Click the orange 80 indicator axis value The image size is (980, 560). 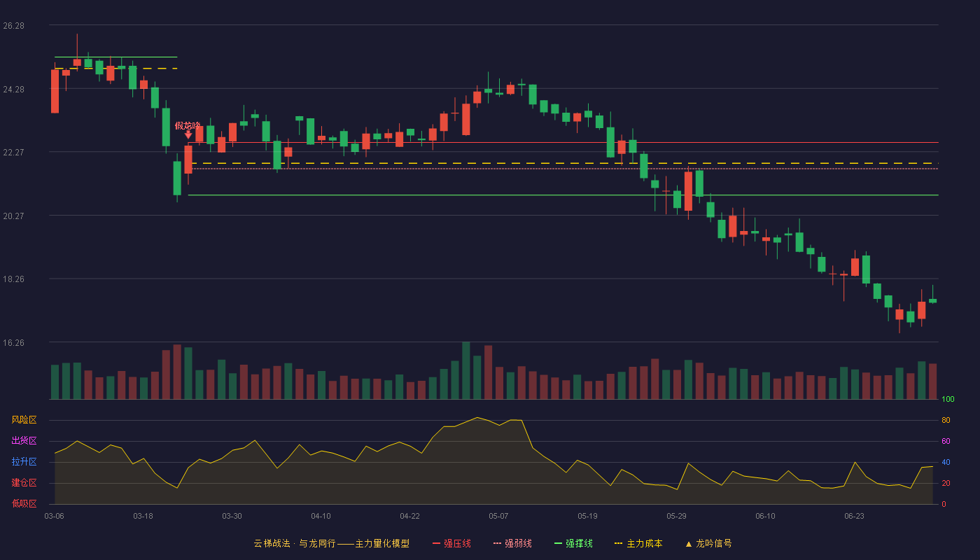pyautogui.click(x=946, y=420)
